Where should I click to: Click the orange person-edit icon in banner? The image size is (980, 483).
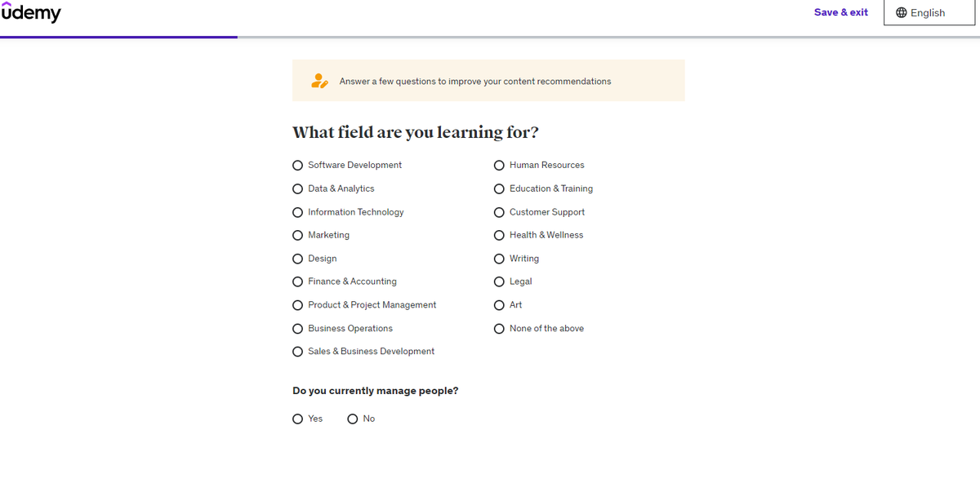coord(319,81)
